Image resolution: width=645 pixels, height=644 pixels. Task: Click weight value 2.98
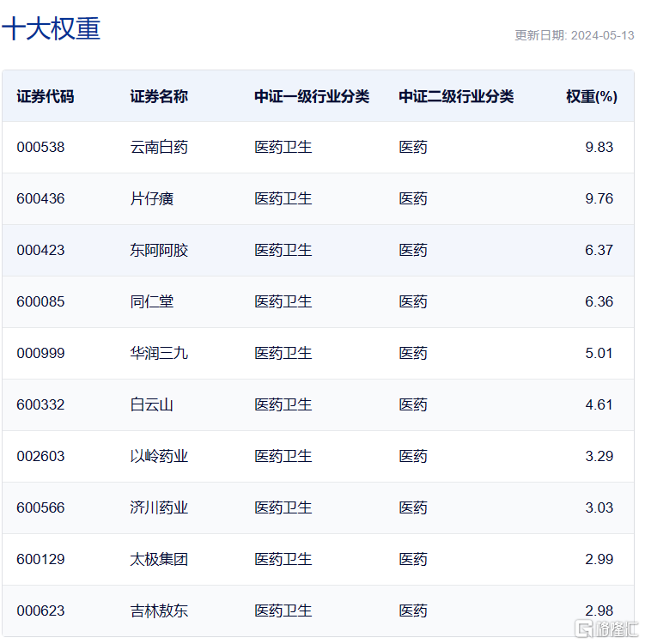click(599, 611)
